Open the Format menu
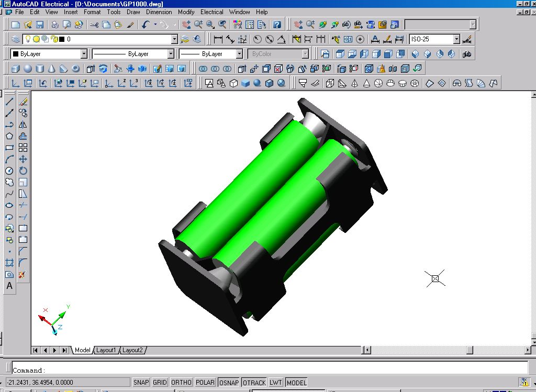 coord(92,12)
